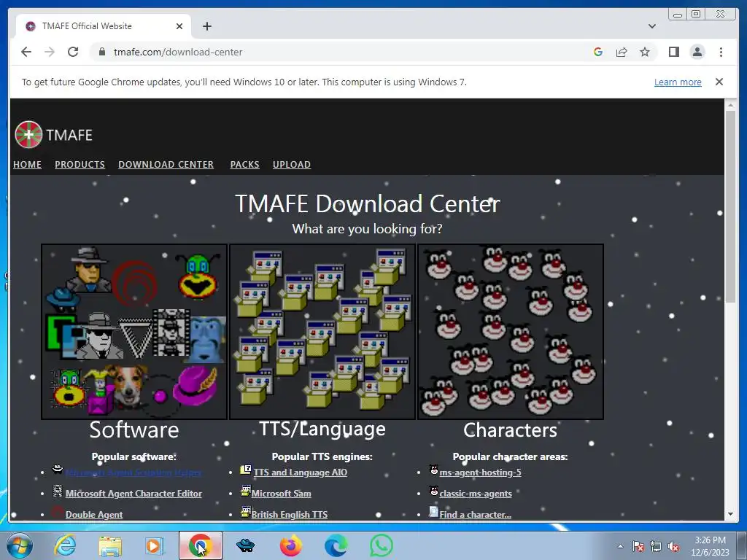
Task: Reload the TMAFE page
Action: click(x=73, y=52)
